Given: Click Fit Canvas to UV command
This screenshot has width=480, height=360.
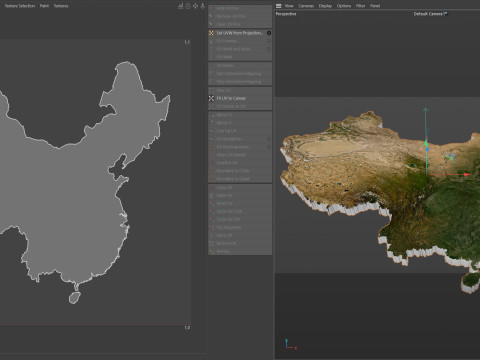Looking at the screenshot, I should coord(240,106).
